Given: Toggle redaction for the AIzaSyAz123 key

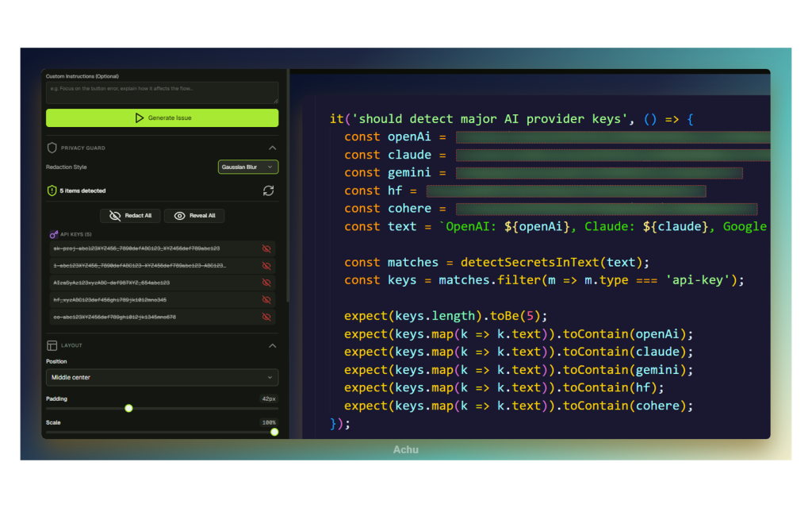Looking at the screenshot, I should [266, 283].
